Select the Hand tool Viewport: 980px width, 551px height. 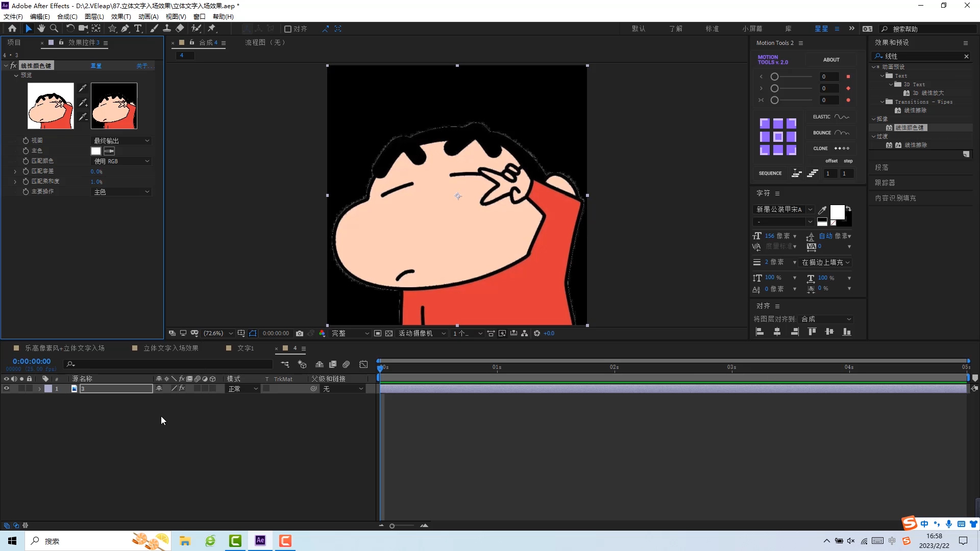[x=41, y=29]
